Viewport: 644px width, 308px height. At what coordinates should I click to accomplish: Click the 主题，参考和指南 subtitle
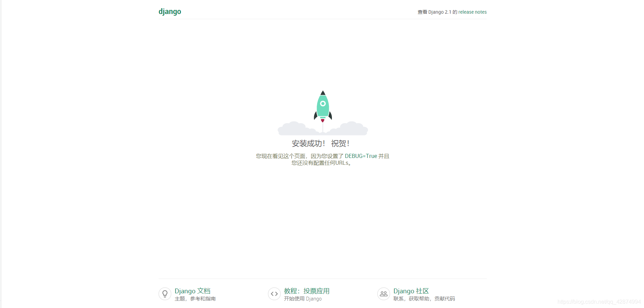[x=195, y=299]
